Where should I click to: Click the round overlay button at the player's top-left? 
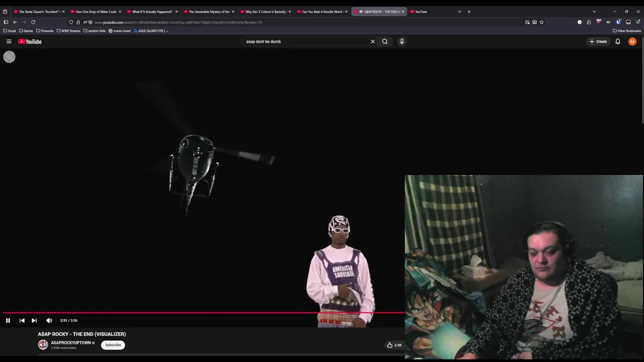coord(9,57)
